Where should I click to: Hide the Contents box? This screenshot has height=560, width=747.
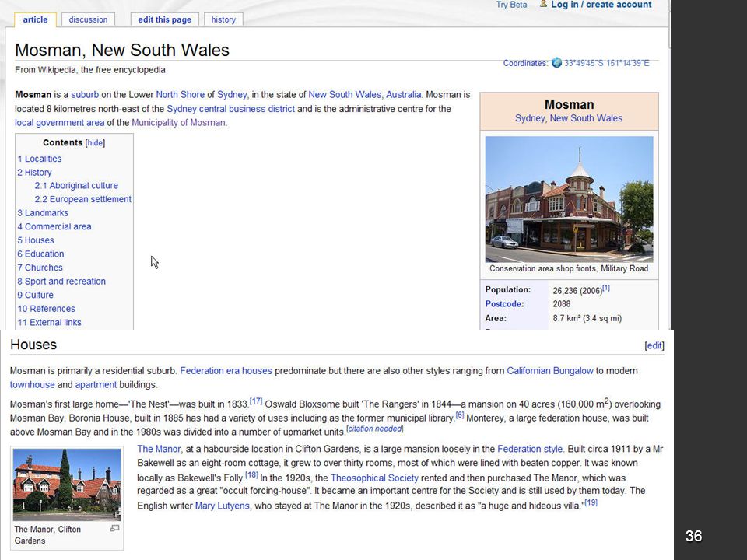coord(95,143)
